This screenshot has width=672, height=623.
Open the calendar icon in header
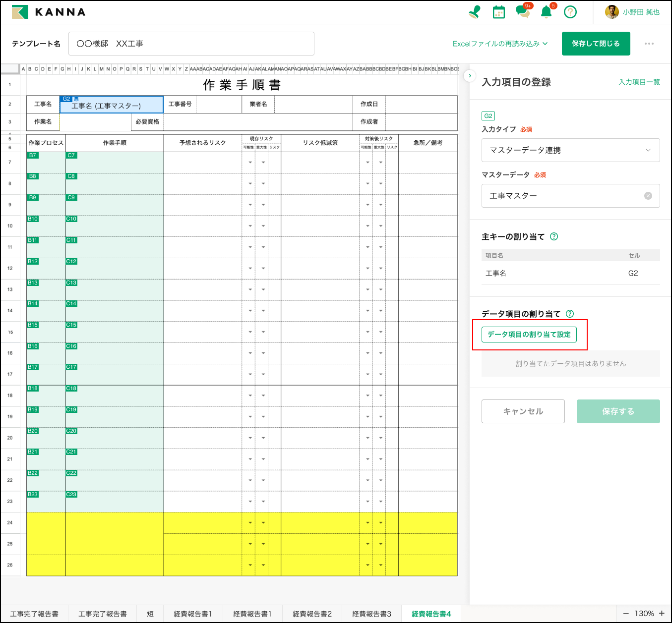click(x=498, y=12)
